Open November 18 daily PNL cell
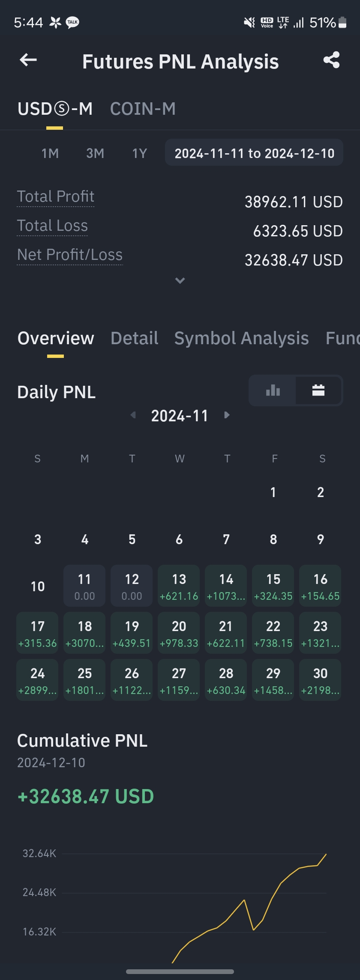The height and width of the screenshot is (980, 360). pyautogui.click(x=84, y=633)
